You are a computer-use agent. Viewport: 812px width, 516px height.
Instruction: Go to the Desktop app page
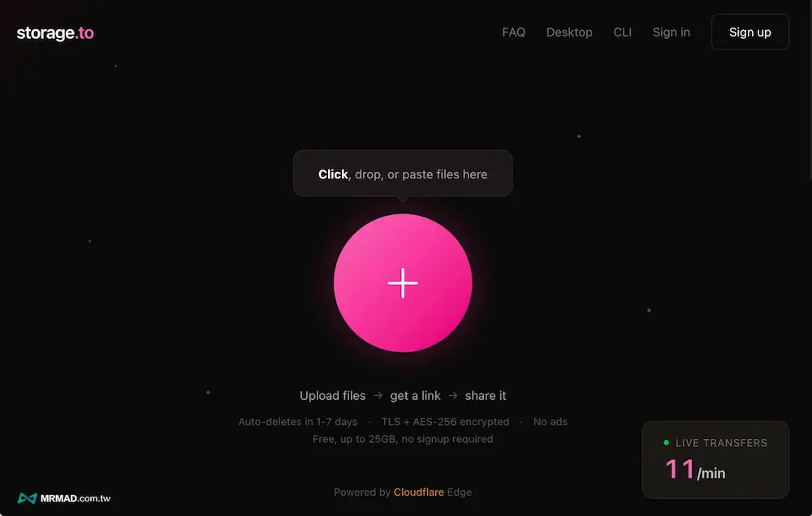(x=569, y=32)
